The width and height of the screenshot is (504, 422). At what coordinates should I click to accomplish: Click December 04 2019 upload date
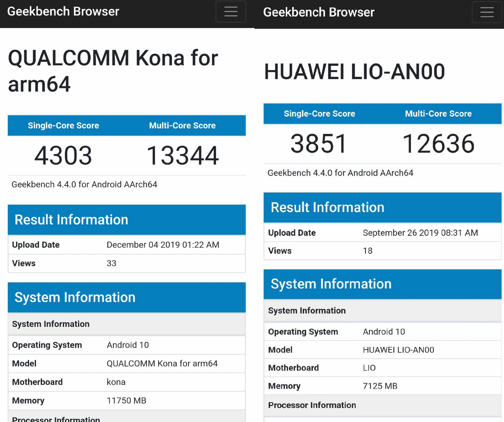coord(163,245)
